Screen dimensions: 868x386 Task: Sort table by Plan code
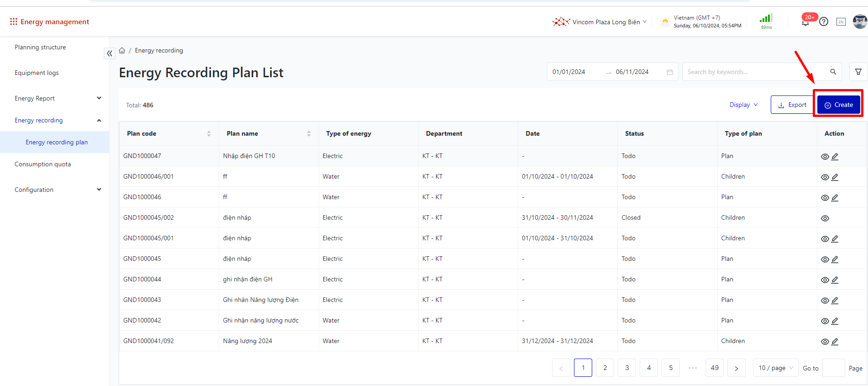[209, 133]
